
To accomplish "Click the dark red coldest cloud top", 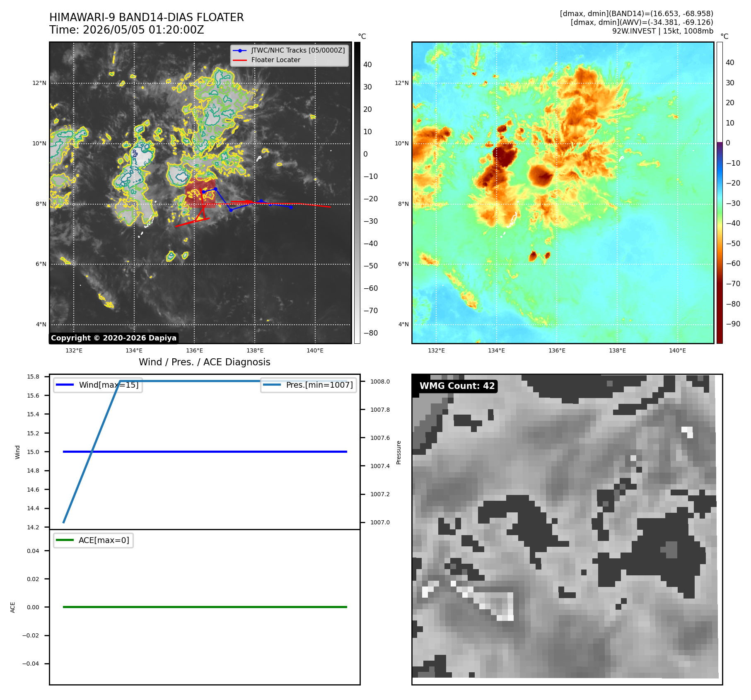I will (505, 154).
